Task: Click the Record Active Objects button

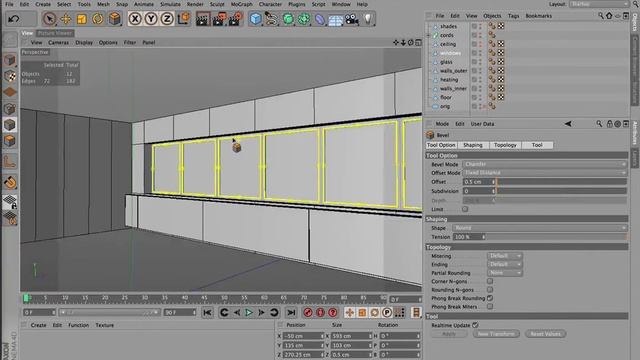Action: (x=308, y=313)
